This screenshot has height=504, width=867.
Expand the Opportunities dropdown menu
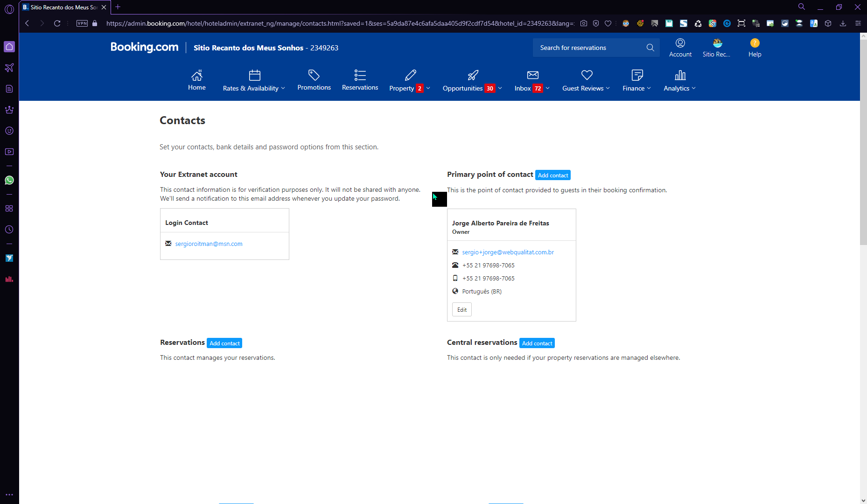pos(472,80)
